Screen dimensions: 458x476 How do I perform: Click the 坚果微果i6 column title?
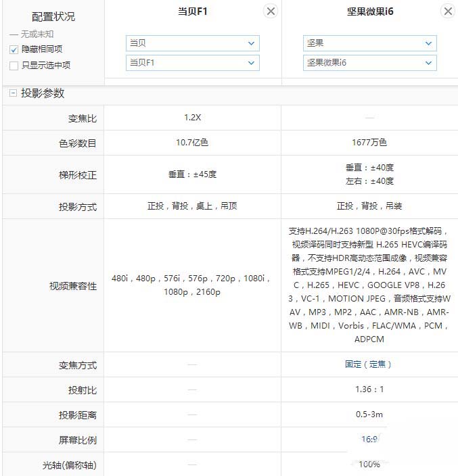click(369, 11)
